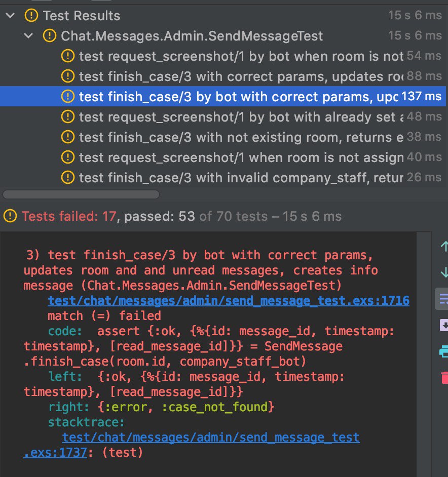The image size is (448, 477).
Task: Click the red trash clear all icon
Action: [444, 377]
